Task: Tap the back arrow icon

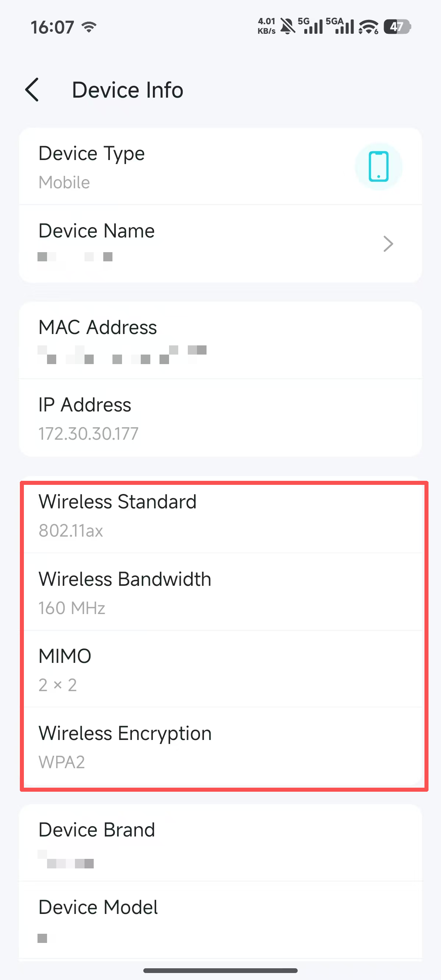Action: (x=32, y=90)
